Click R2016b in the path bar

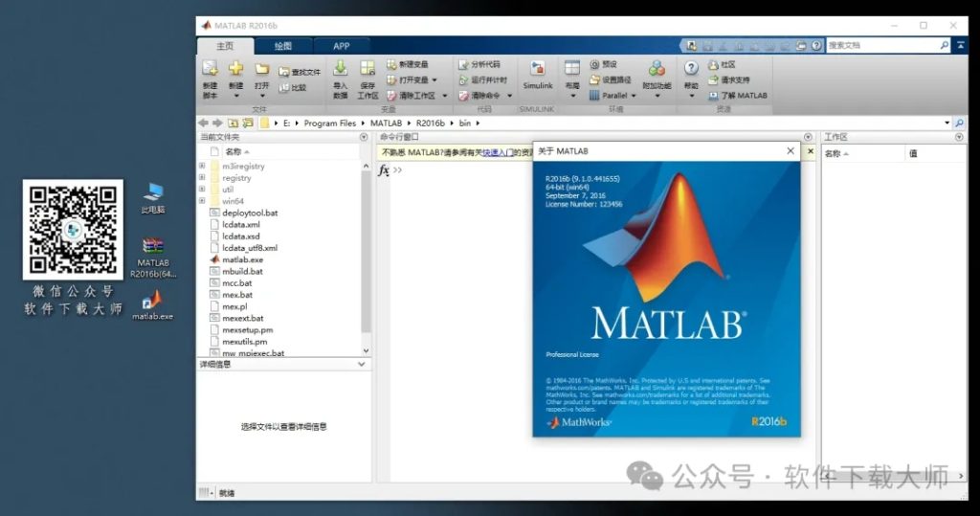coord(430,123)
